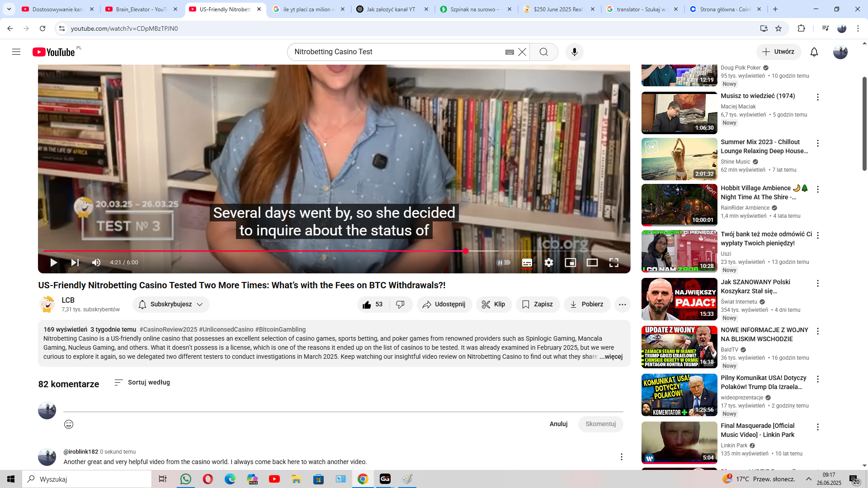
Task: Open menu for the Final Masquerade video
Action: coord(818,427)
